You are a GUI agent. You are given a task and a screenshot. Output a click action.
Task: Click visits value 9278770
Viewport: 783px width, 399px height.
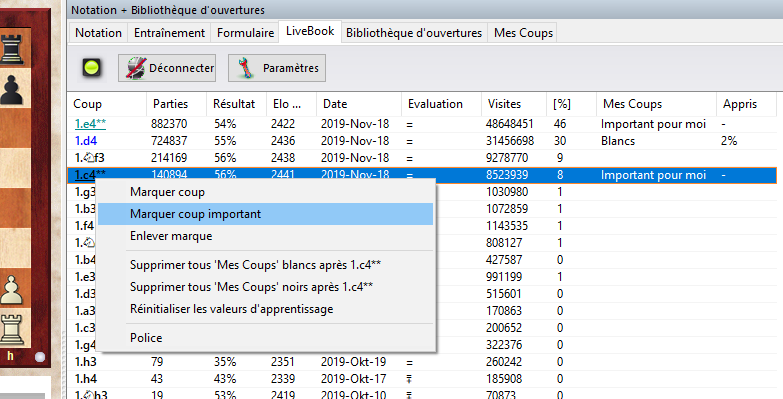point(507,158)
